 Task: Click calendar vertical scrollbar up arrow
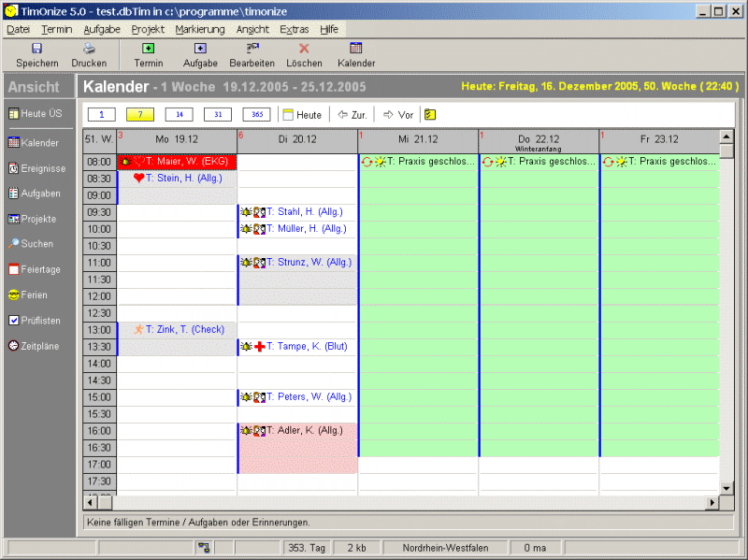pyautogui.click(x=726, y=136)
